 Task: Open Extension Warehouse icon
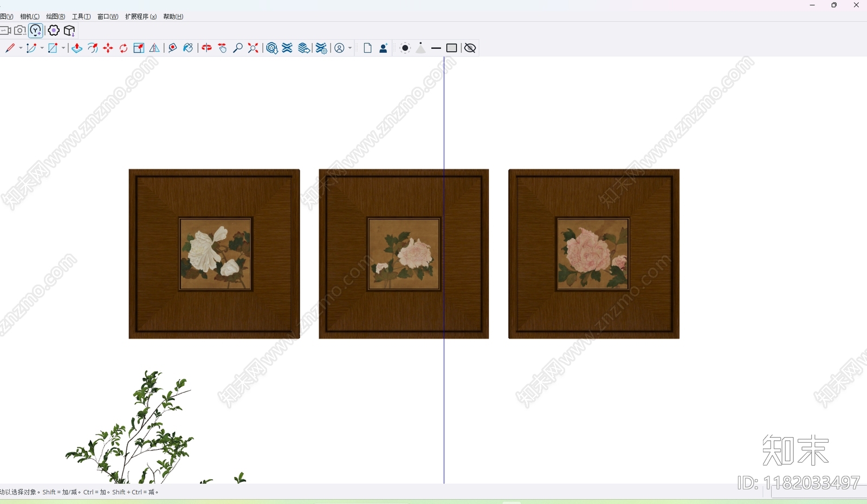[287, 48]
